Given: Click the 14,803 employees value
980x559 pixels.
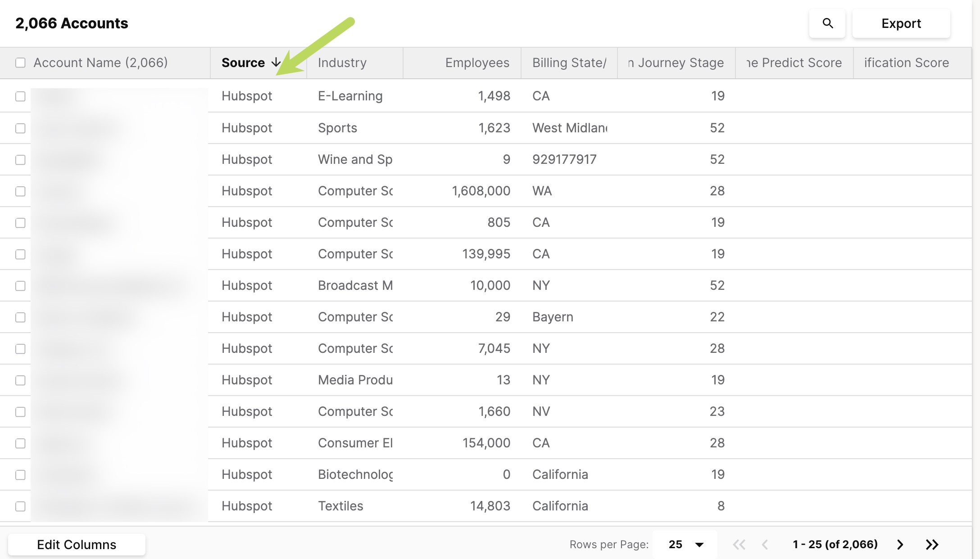Looking at the screenshot, I should click(x=490, y=506).
